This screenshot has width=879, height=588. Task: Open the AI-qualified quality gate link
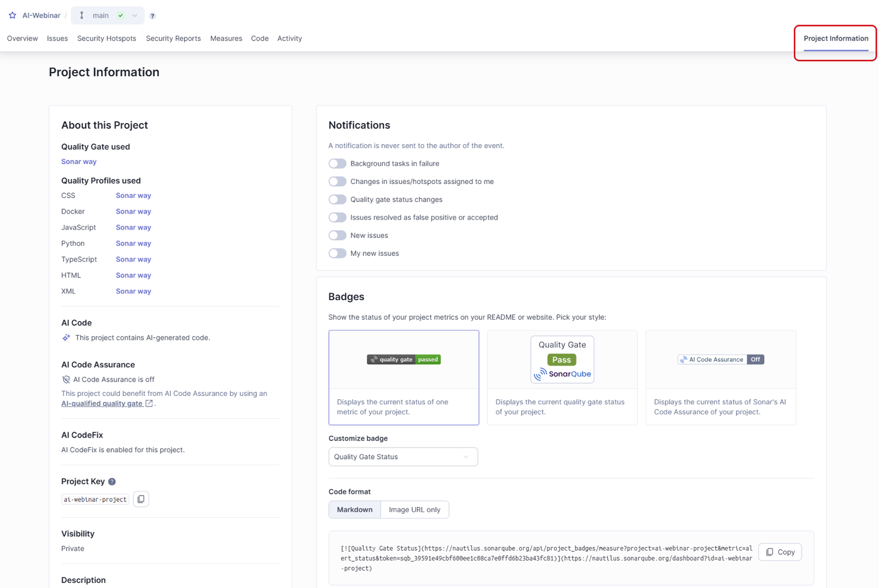pos(103,403)
